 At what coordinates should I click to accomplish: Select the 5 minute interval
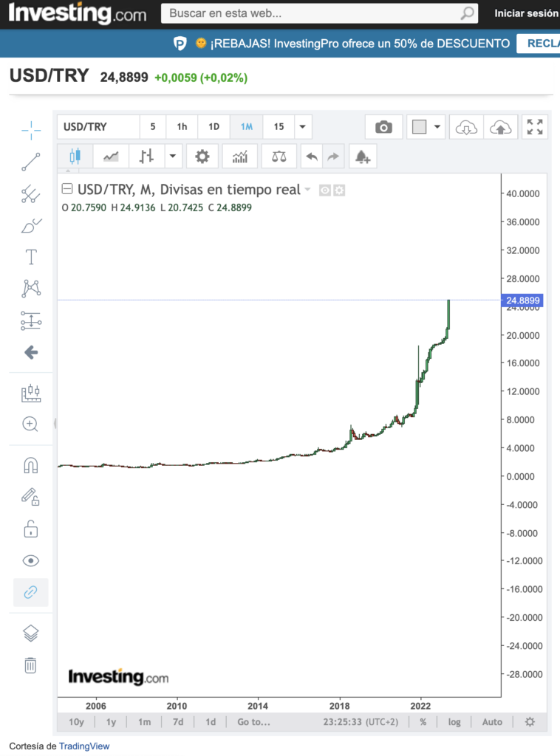pos(152,127)
